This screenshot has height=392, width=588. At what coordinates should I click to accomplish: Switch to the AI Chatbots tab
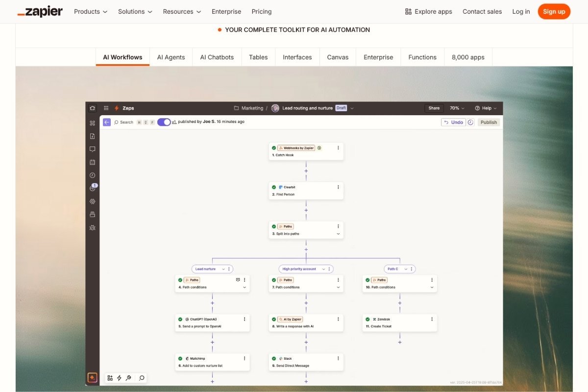217,57
